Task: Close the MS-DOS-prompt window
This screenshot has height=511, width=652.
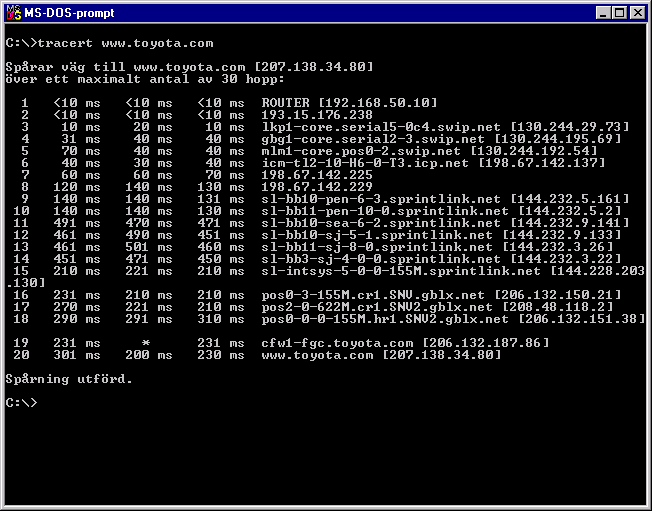Action: pos(637,13)
